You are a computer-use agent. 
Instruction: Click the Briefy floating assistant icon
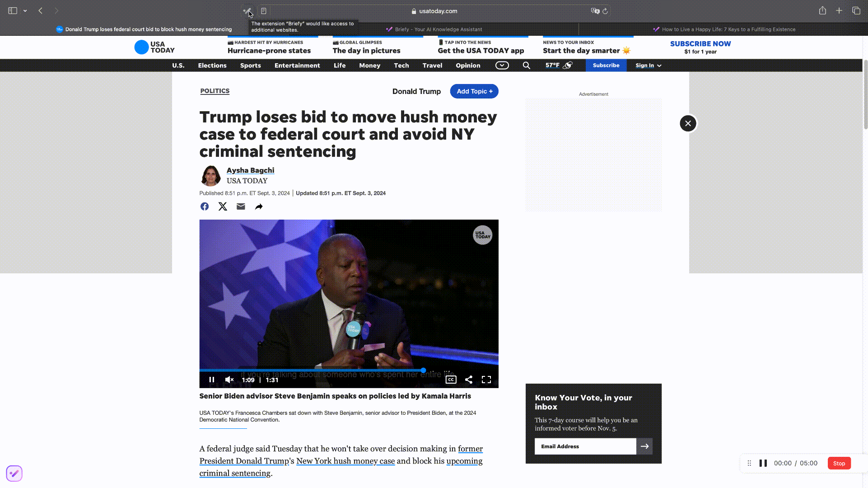tap(14, 473)
